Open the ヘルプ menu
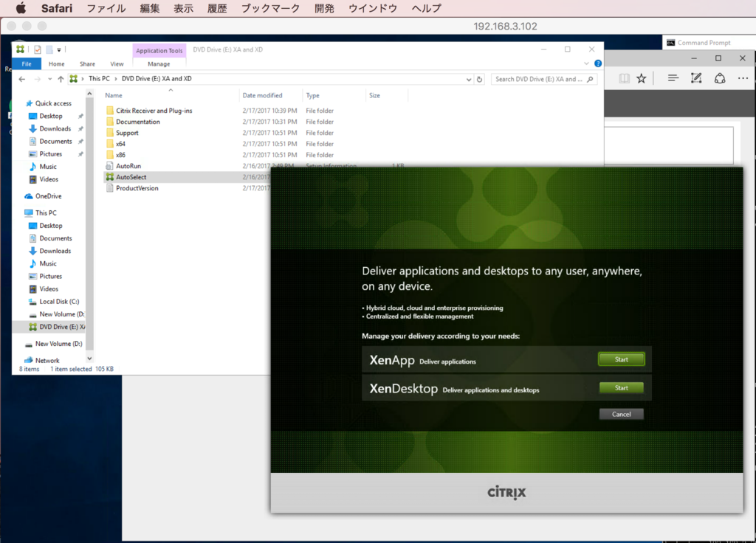The height and width of the screenshot is (543, 756). 427,8
